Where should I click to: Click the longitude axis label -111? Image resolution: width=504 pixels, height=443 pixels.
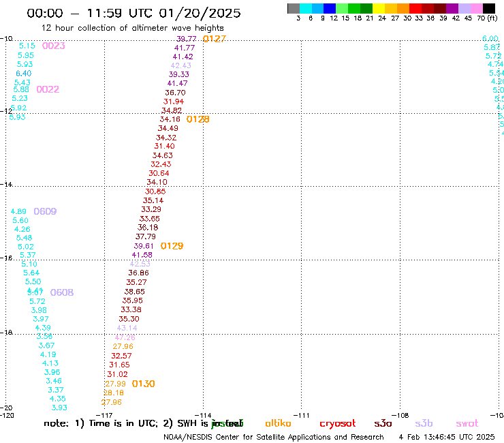coord(302,415)
